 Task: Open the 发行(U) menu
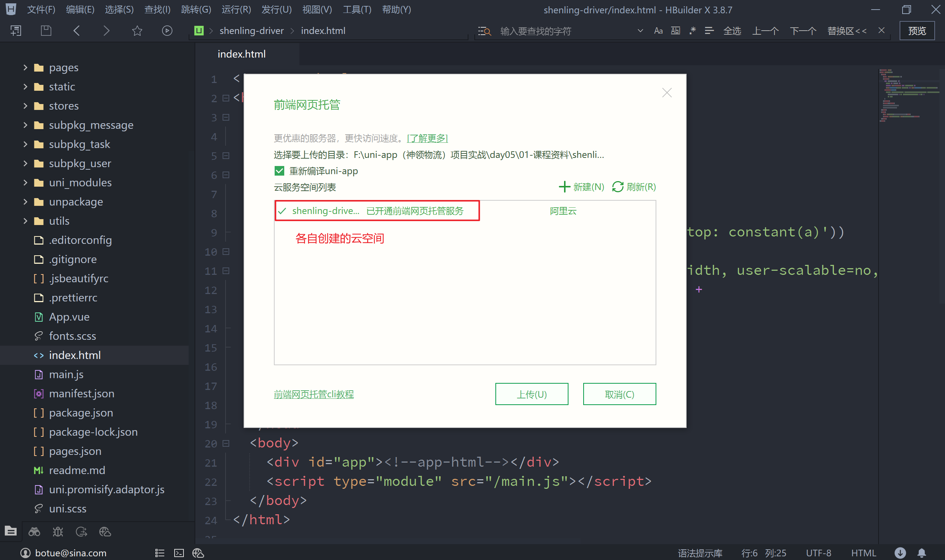(276, 10)
